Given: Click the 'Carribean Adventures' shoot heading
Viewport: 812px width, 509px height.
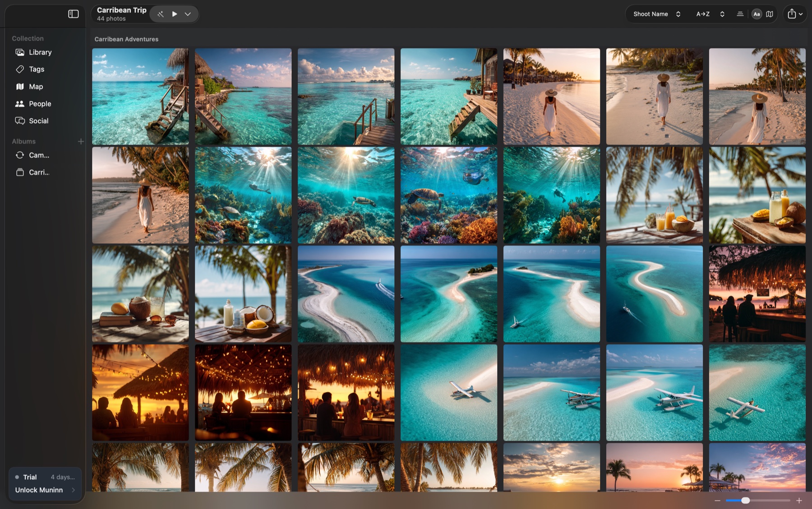Looking at the screenshot, I should [x=126, y=39].
